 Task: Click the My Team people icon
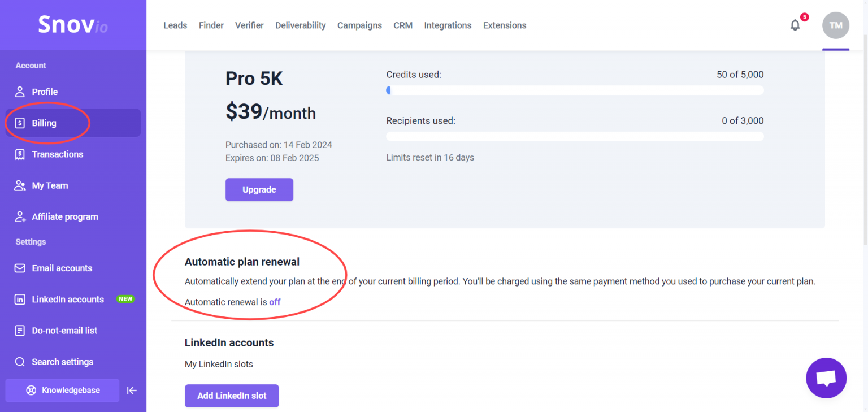(20, 185)
